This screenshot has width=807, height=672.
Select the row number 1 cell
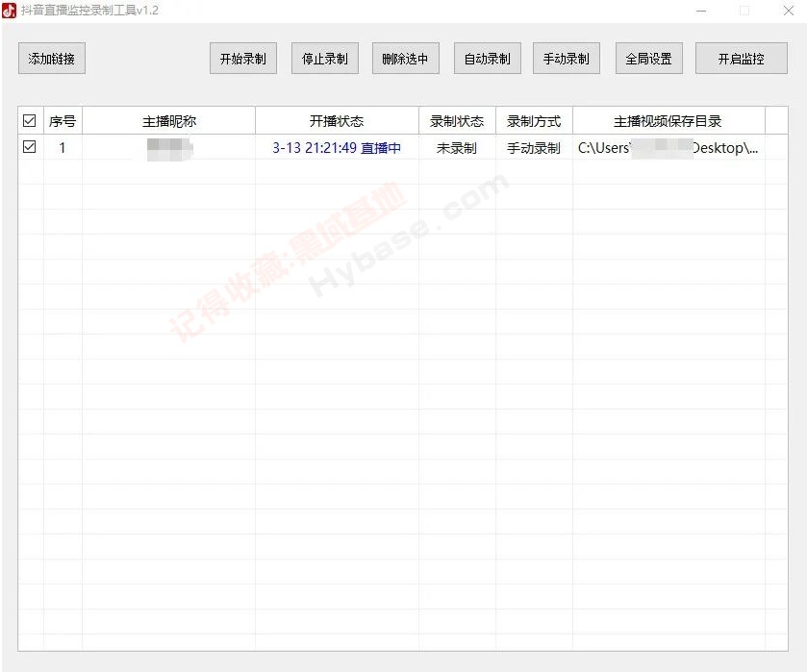click(x=63, y=148)
